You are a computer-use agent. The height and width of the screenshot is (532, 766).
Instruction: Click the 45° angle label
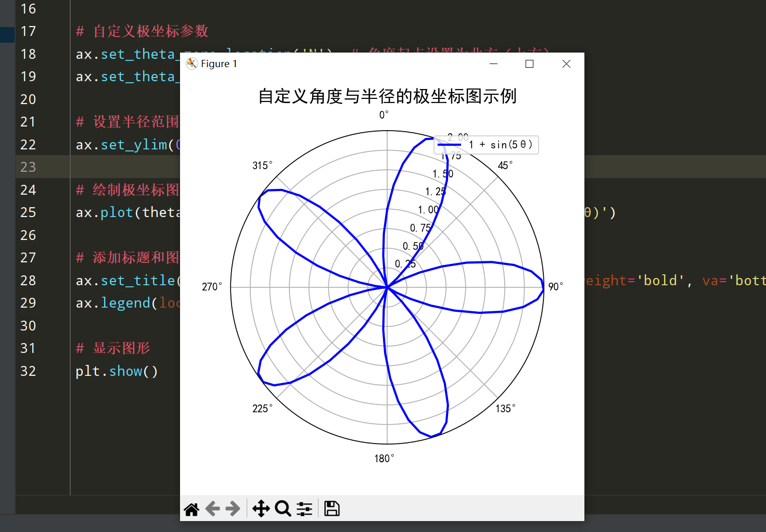(505, 165)
